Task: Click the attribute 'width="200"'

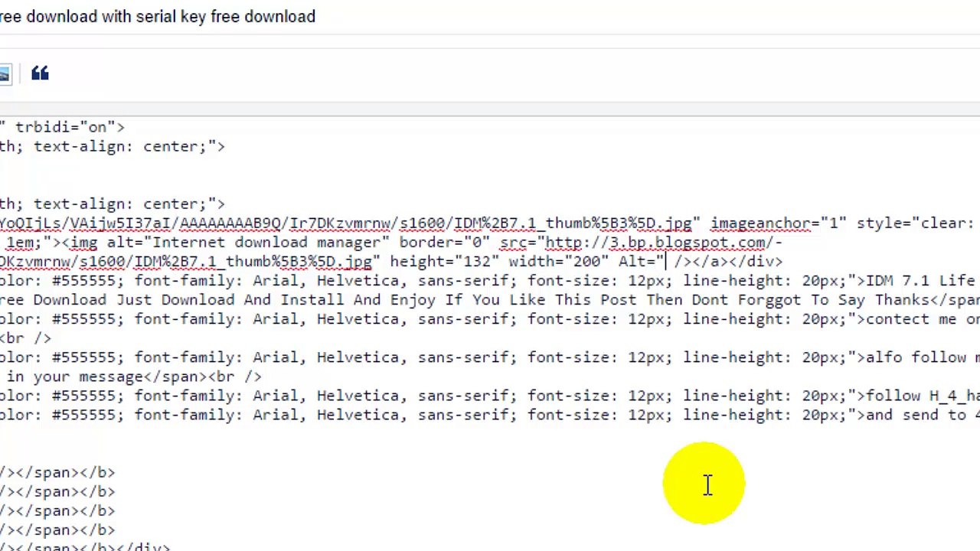Action: 559,262
